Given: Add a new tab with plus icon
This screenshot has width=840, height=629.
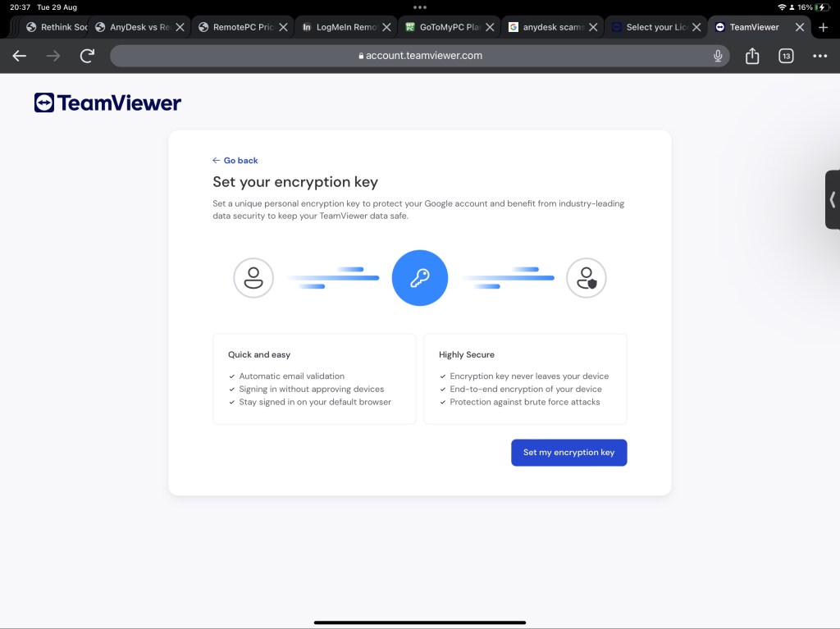Looking at the screenshot, I should [x=824, y=27].
